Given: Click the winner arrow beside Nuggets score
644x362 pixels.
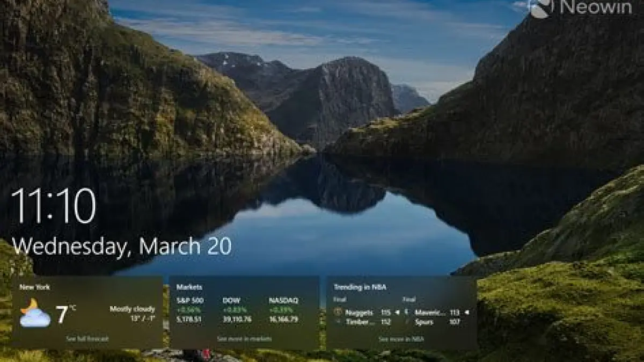Looking at the screenshot, I should [x=397, y=312].
